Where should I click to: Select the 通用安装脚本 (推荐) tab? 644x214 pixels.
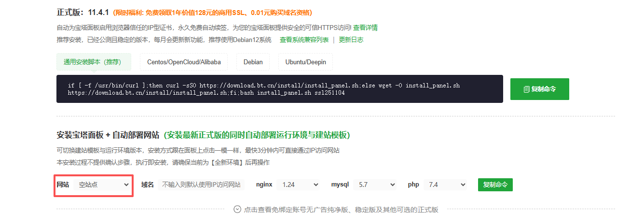[94, 62]
